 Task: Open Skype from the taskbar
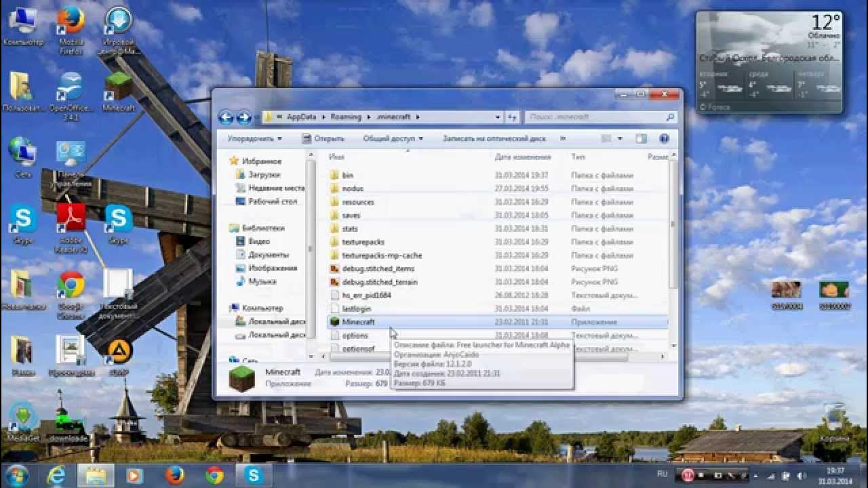pos(254,475)
